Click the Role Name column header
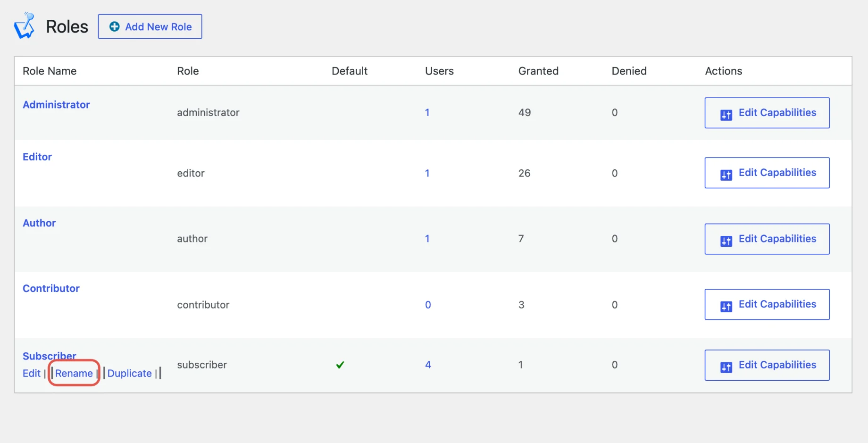Viewport: 868px width, 443px height. pos(50,71)
